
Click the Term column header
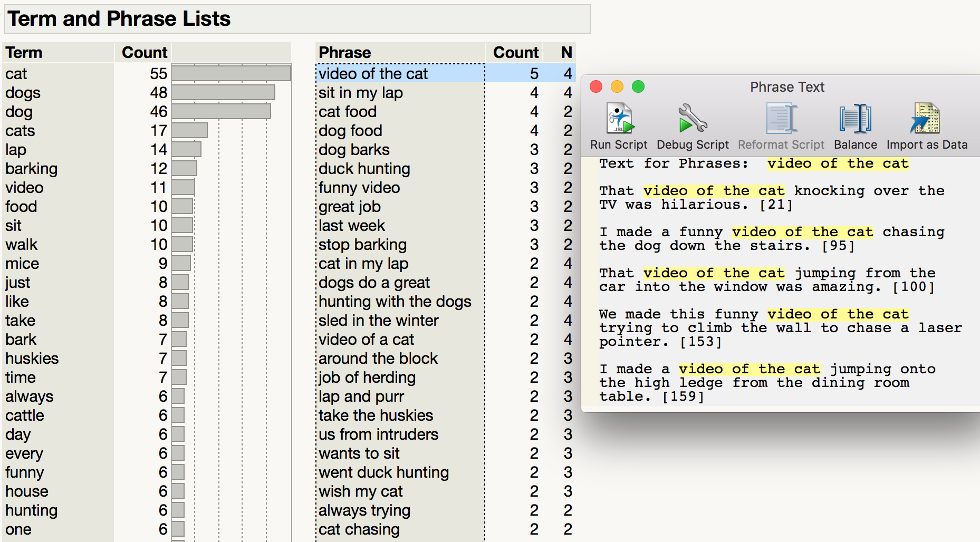(x=24, y=53)
